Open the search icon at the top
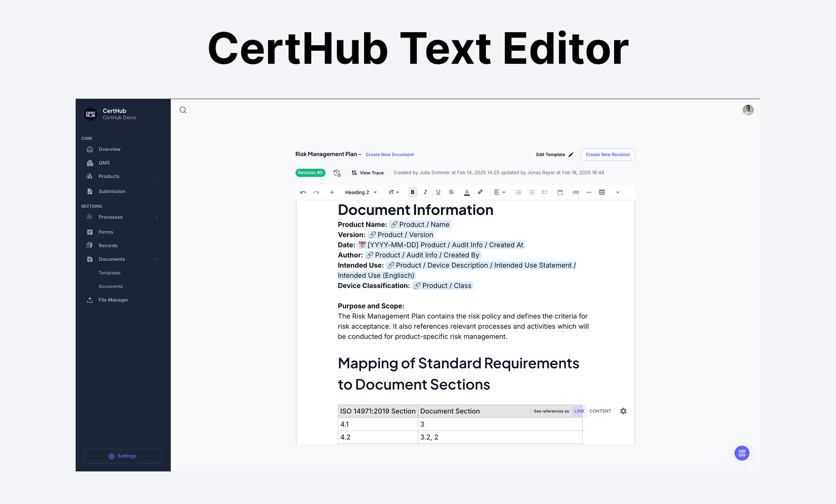The image size is (836, 504). point(183,110)
